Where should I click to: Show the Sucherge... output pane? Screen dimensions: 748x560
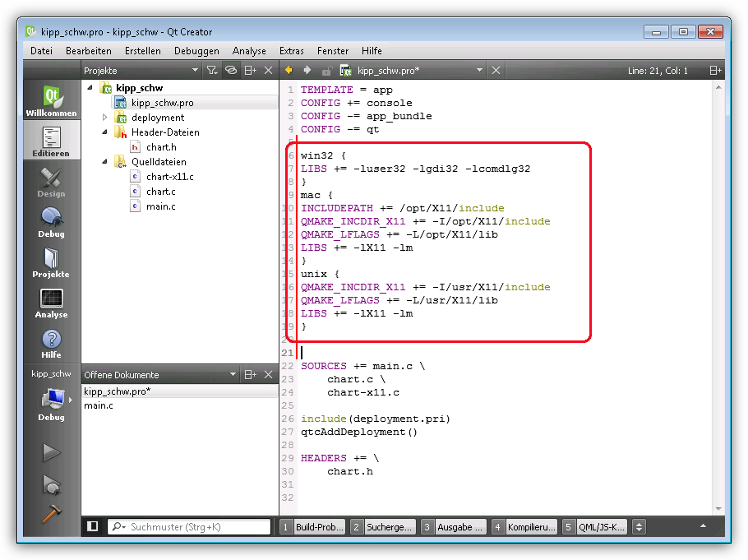pyautogui.click(x=383, y=527)
